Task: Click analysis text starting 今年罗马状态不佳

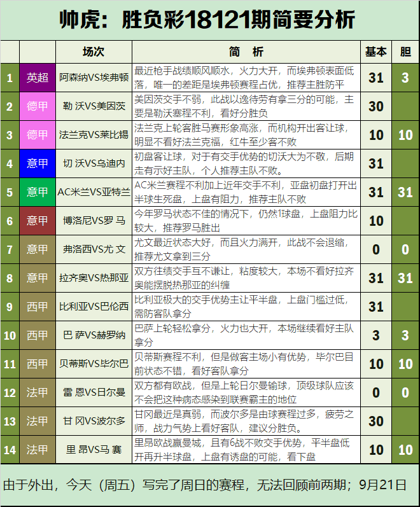Action: [x=246, y=221]
